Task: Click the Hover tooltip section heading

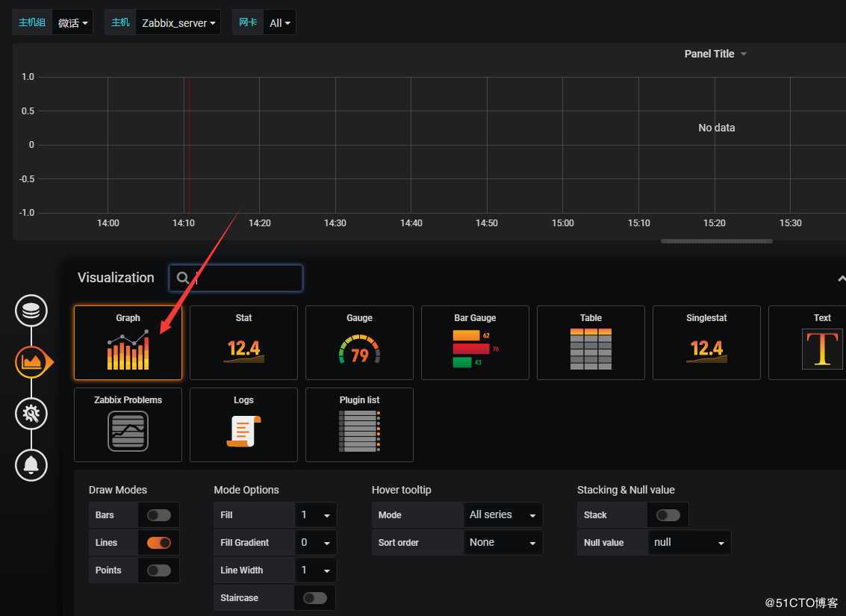Action: point(402,490)
